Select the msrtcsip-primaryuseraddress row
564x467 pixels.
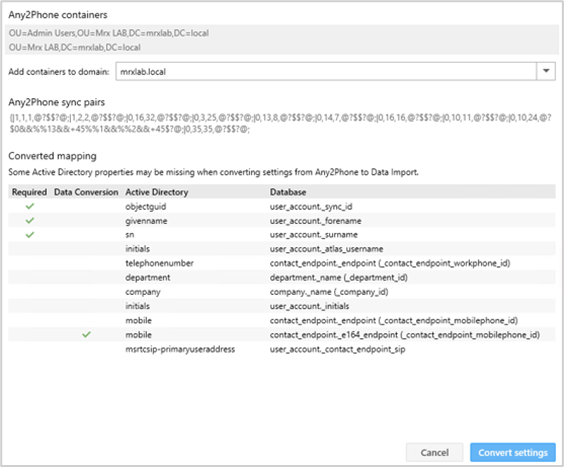click(x=282, y=349)
